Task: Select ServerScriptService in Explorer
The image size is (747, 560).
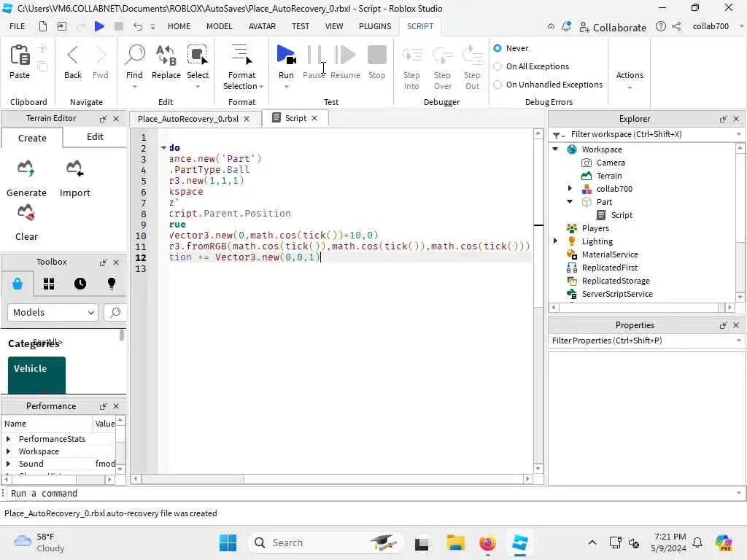Action: click(x=617, y=294)
